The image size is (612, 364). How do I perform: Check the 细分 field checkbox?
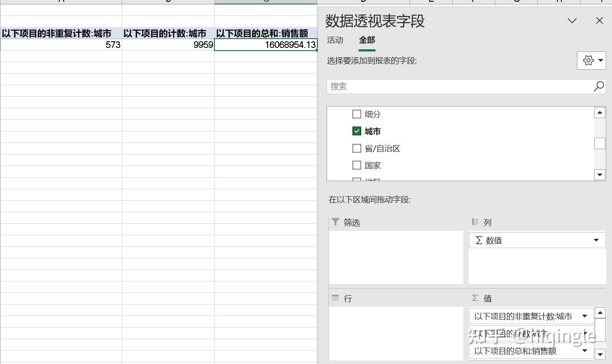tap(356, 114)
